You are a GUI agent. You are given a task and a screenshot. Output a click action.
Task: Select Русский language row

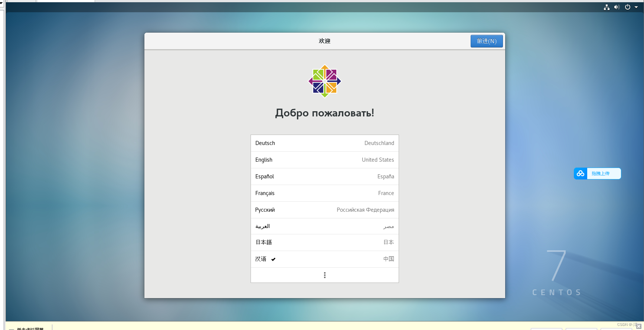325,210
